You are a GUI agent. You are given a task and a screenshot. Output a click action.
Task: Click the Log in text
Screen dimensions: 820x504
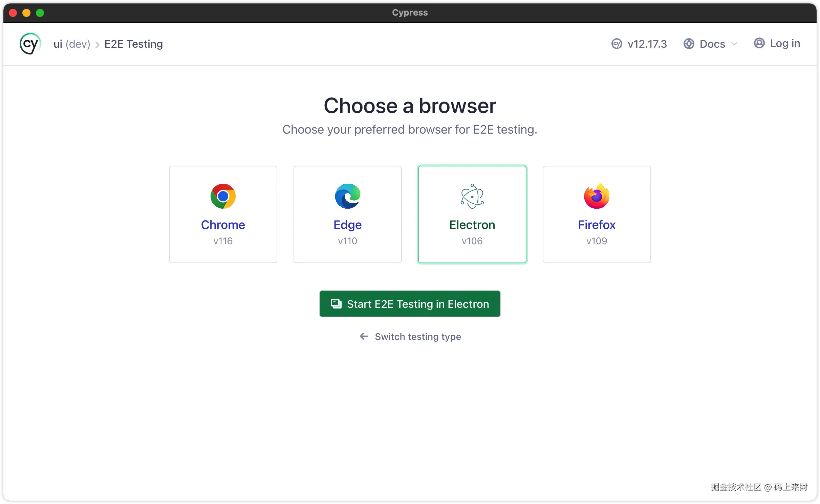click(785, 43)
